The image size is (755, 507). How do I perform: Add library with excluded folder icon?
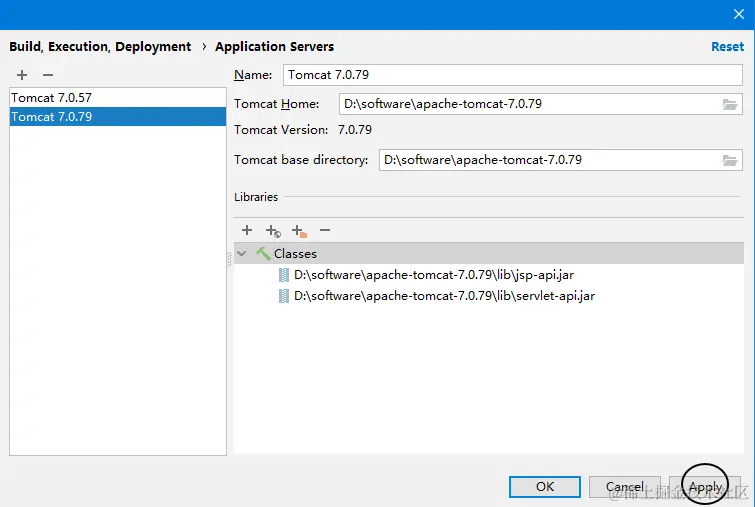(299, 231)
